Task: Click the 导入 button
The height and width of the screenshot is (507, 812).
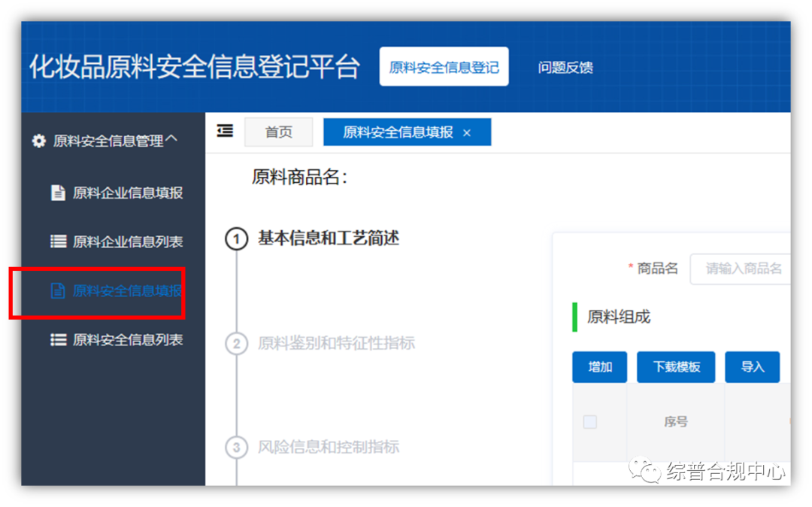Action: (x=752, y=367)
